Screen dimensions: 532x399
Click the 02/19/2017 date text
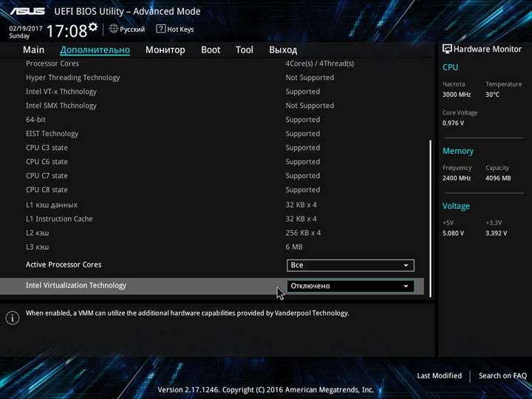pyautogui.click(x=25, y=29)
